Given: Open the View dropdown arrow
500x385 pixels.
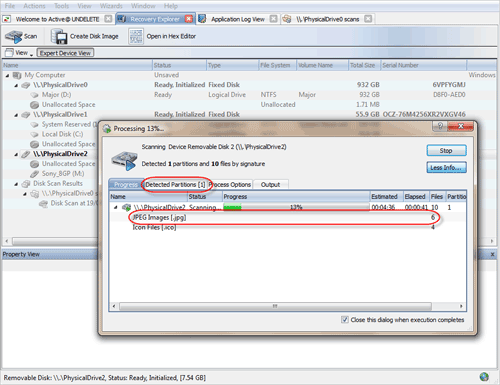Looking at the screenshot, I should (x=31, y=55).
